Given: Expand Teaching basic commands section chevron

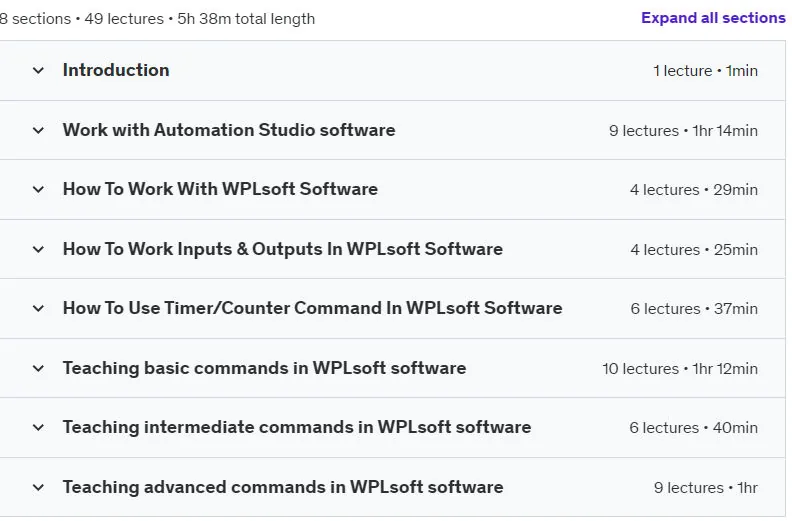Looking at the screenshot, I should (x=38, y=368).
